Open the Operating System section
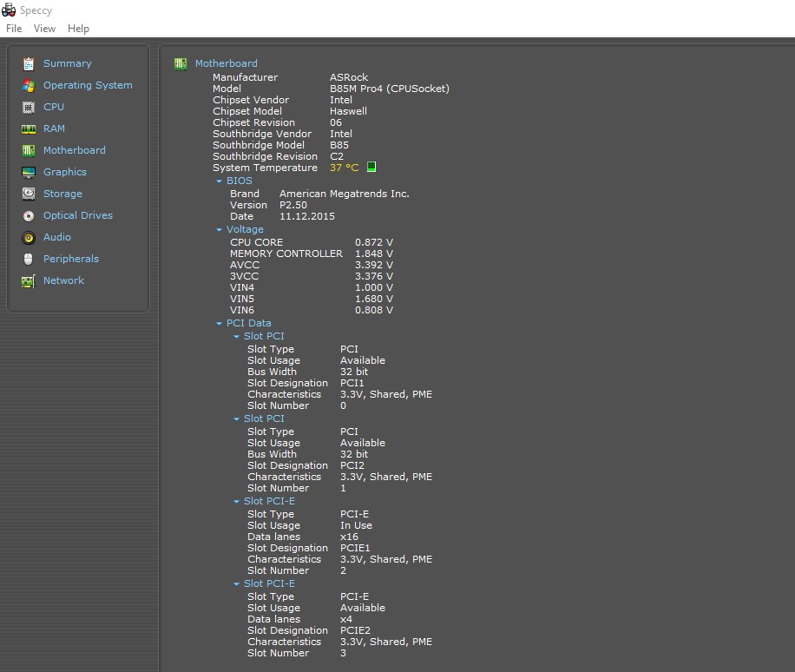The height and width of the screenshot is (672, 795). point(88,85)
